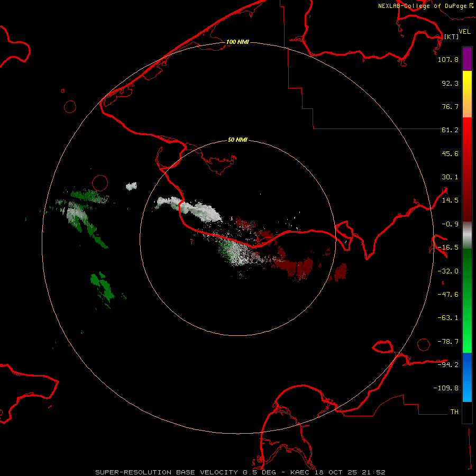Click the VEL legend title
Screen dimensions: 476x476
tap(465, 32)
